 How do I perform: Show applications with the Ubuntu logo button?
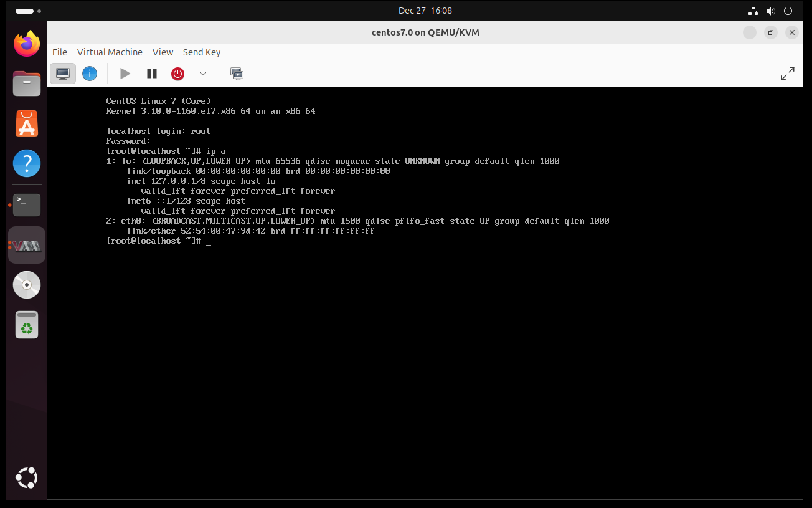tap(27, 478)
